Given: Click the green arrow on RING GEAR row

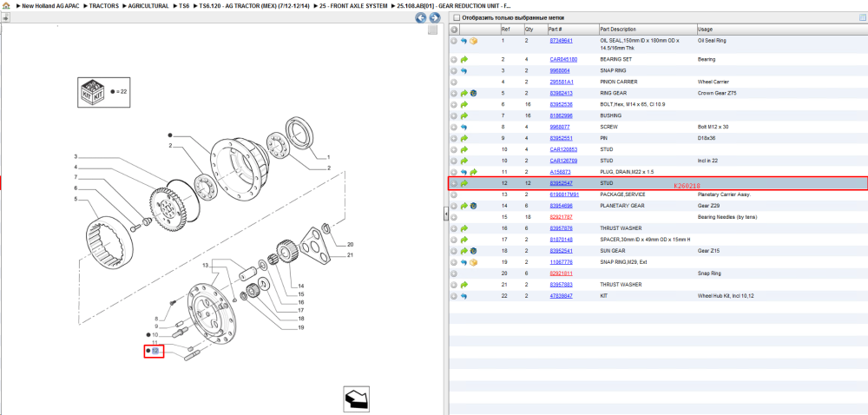Looking at the screenshot, I should click(x=464, y=93).
